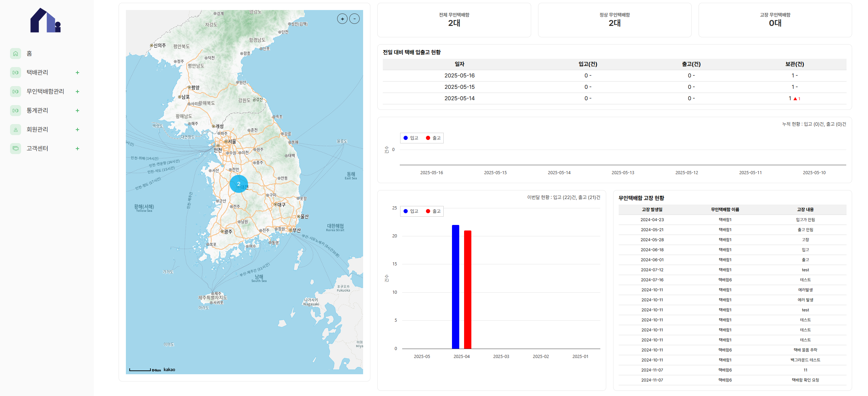
Task: Expand 통계관리 with its plus sign
Action: pyautogui.click(x=77, y=111)
